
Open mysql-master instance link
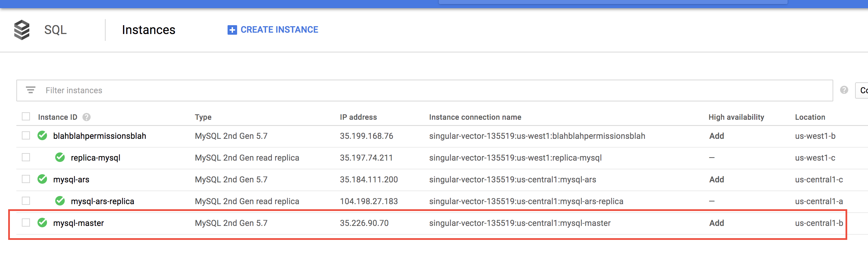78,223
